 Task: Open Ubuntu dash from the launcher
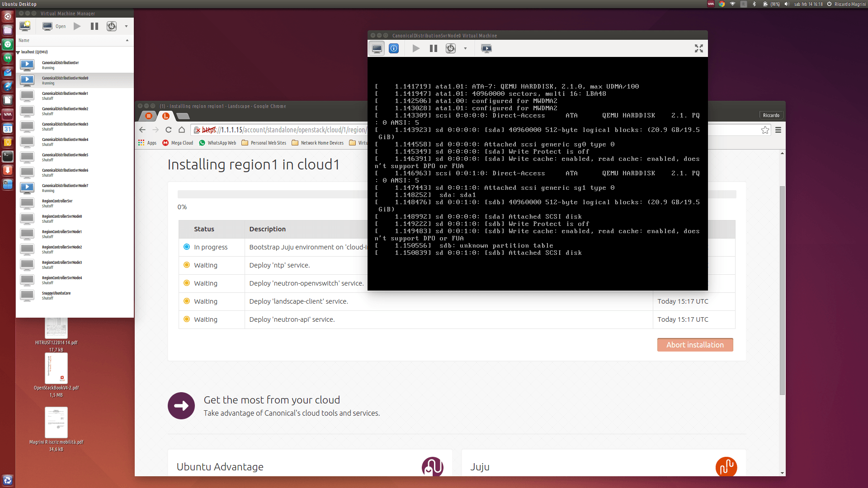pyautogui.click(x=8, y=17)
